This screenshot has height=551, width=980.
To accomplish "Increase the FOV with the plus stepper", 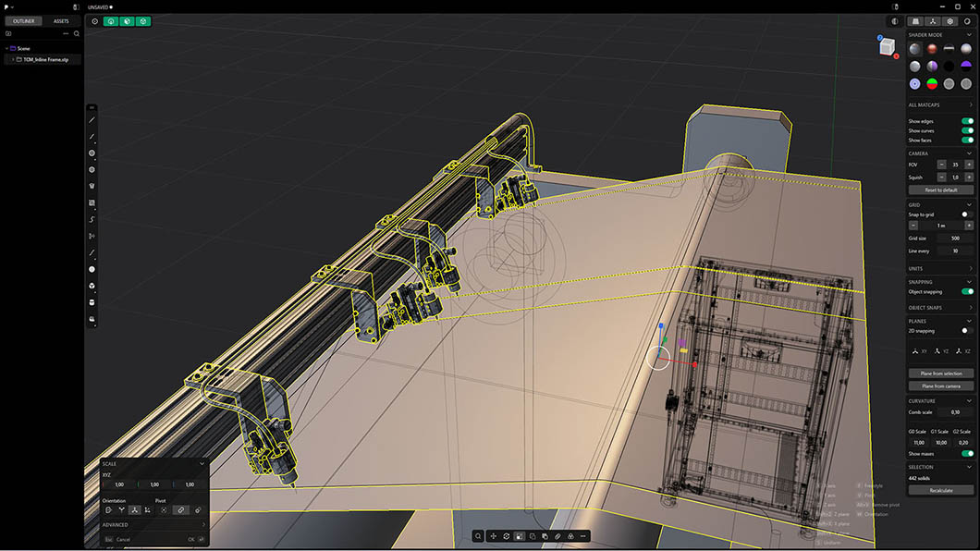I will coord(969,165).
